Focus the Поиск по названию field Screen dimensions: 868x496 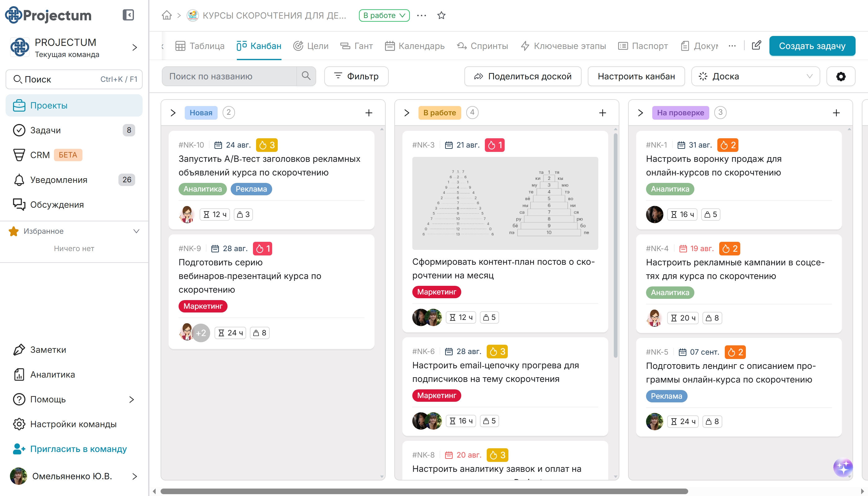coord(229,76)
